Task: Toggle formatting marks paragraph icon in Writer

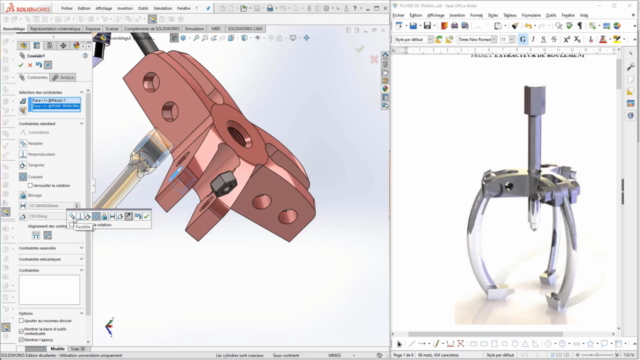Action: (x=580, y=26)
